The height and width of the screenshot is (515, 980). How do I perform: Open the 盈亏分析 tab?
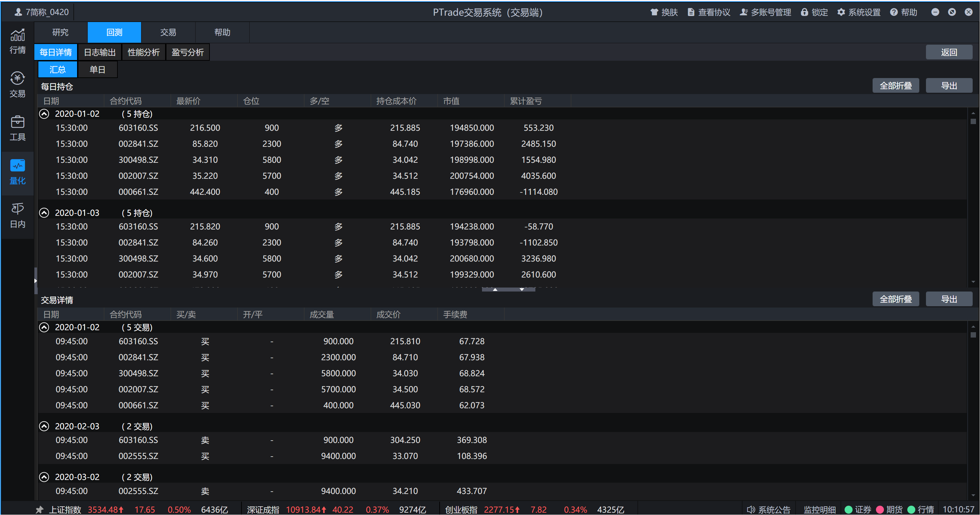point(187,52)
